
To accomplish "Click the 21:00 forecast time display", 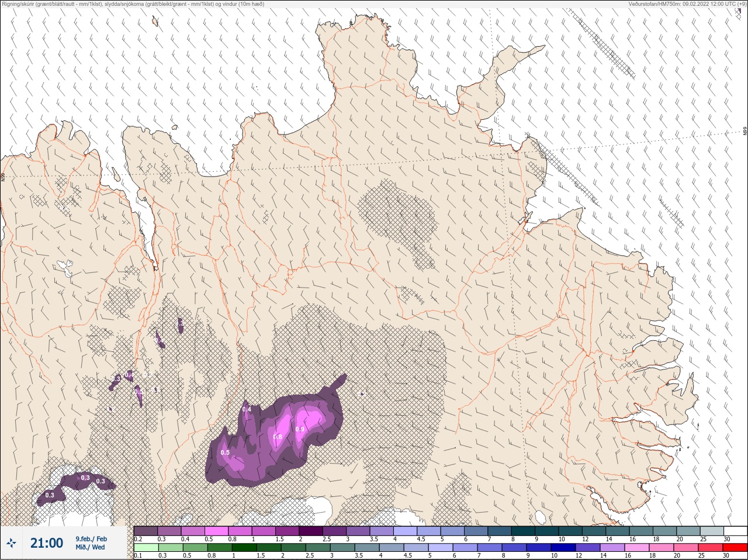I will pos(47,543).
